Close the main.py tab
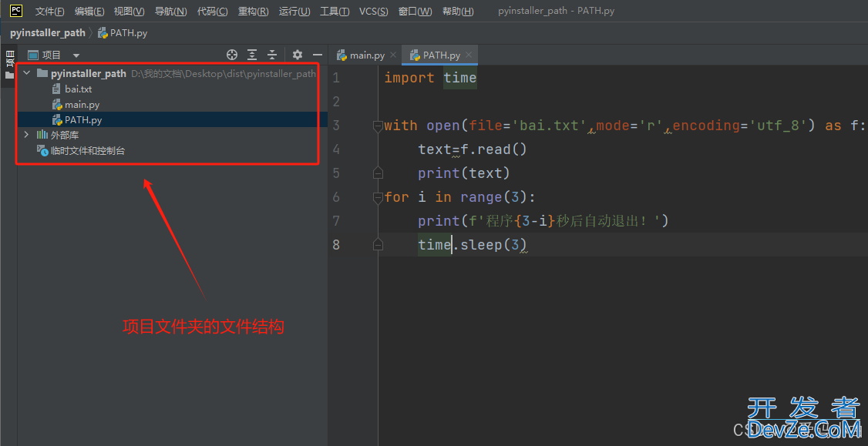The height and width of the screenshot is (446, 868). (x=393, y=55)
